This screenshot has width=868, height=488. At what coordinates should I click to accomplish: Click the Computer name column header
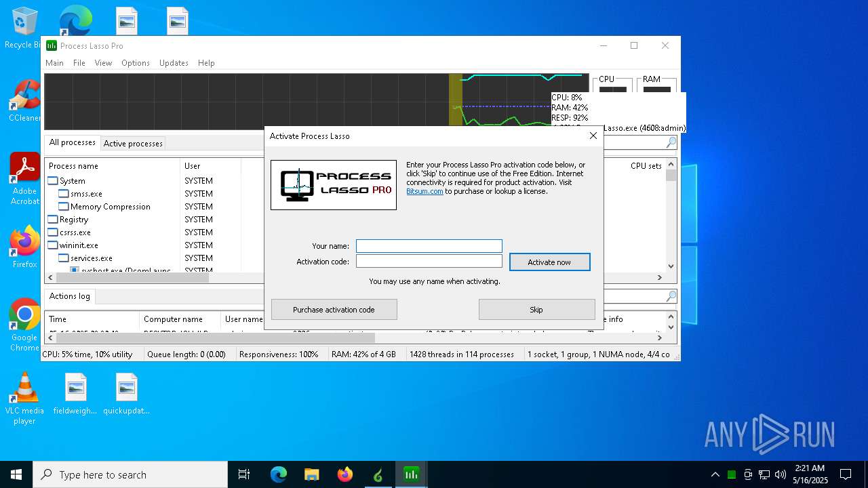(x=180, y=319)
